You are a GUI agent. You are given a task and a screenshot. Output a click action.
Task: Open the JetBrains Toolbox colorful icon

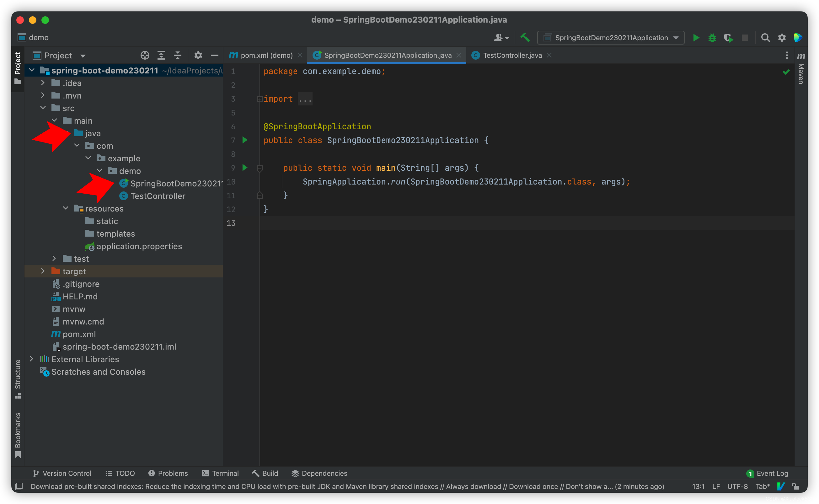(x=798, y=38)
